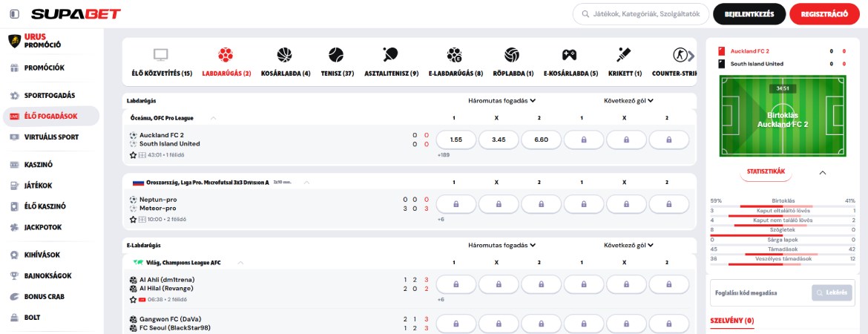Screen dimensions: 868x334
Task: Open pitch tracker icon for Auckland match
Action: click(x=142, y=155)
